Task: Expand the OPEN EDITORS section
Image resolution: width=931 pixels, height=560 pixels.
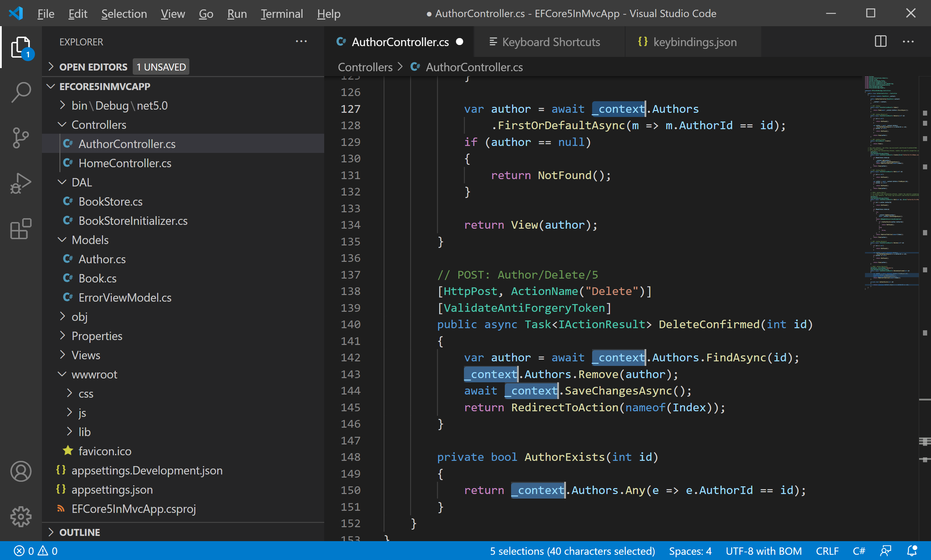Action: click(93, 67)
